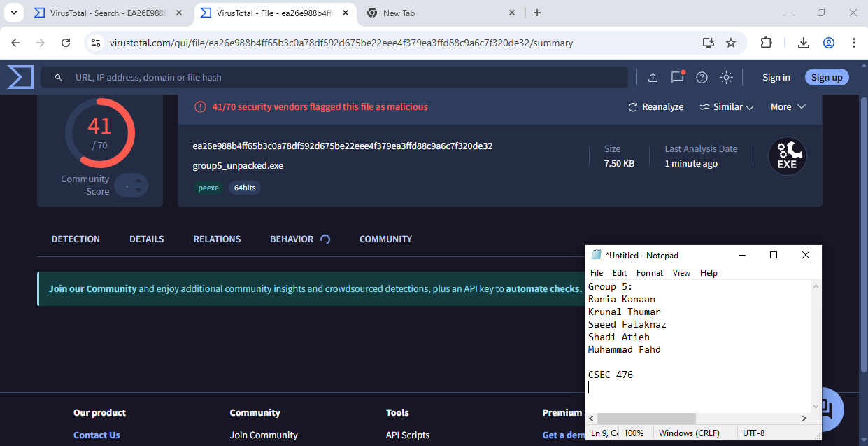Click Notepad vertical scrollbar up arrow

pos(816,286)
